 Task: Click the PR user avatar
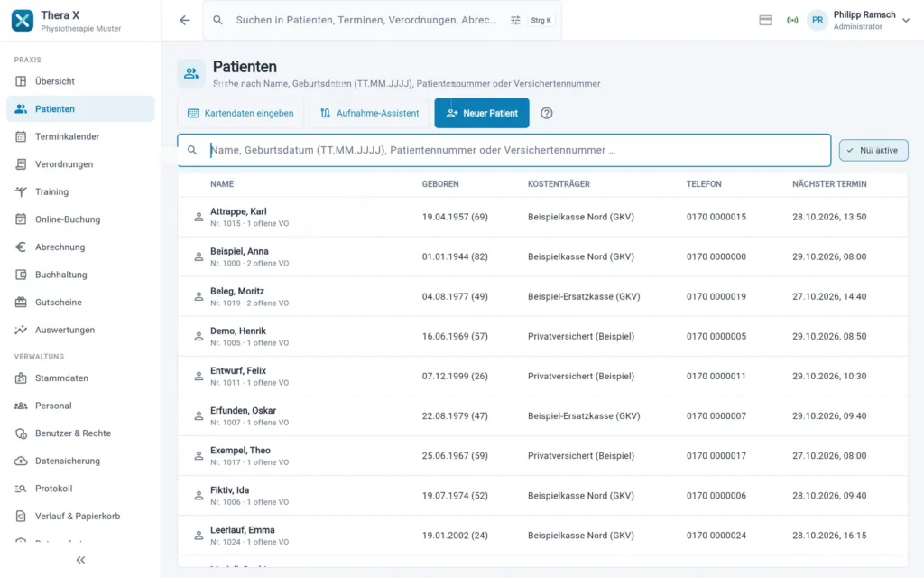click(x=818, y=20)
